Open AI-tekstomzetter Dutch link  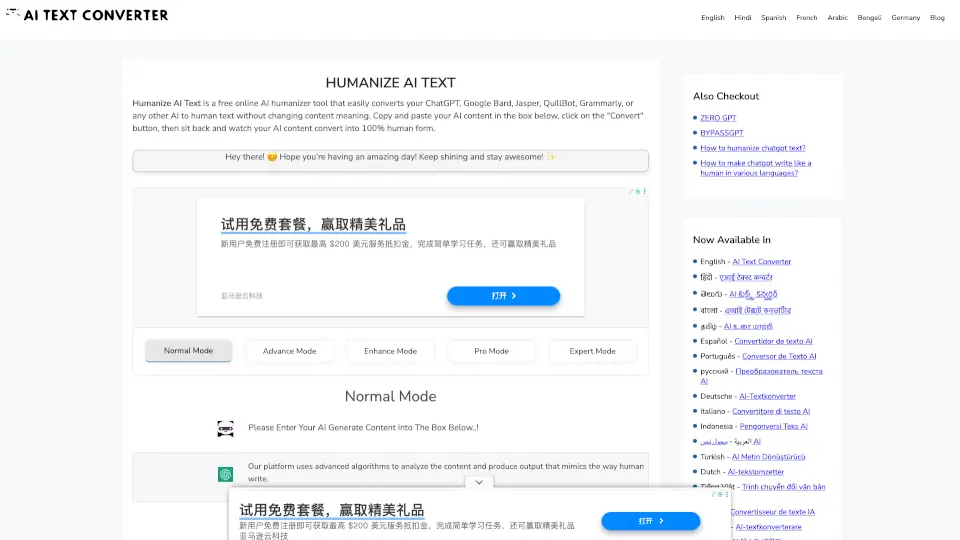756,472
